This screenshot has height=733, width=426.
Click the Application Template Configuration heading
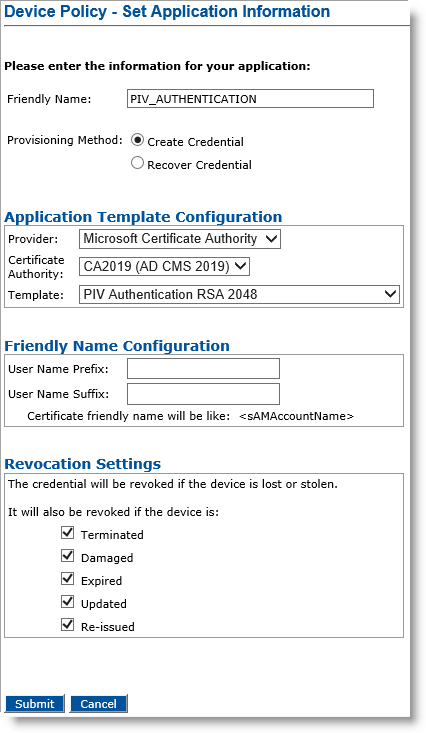[143, 217]
